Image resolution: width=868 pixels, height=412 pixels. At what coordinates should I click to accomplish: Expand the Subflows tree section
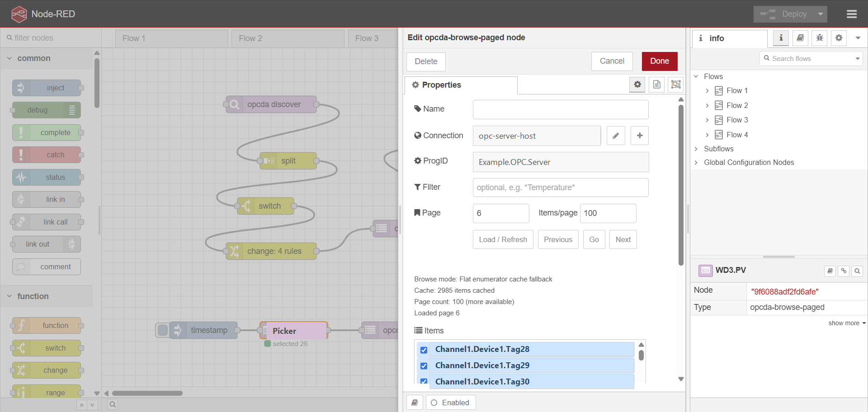click(696, 149)
